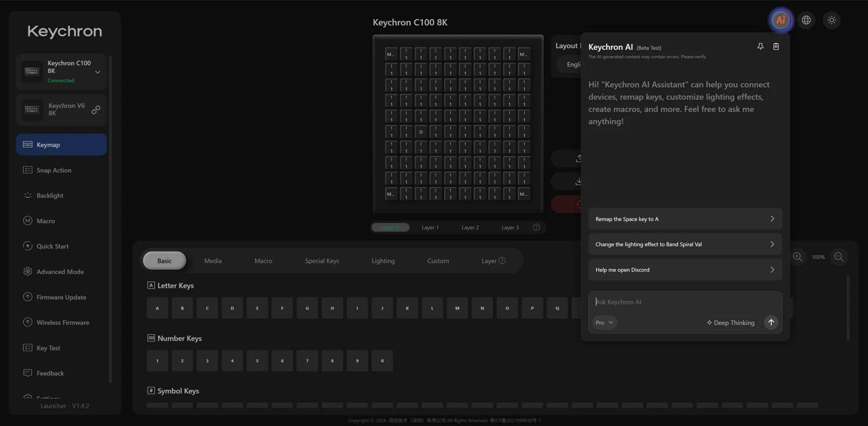Click number key 5
Viewport: 868px width, 426px height.
tap(257, 361)
